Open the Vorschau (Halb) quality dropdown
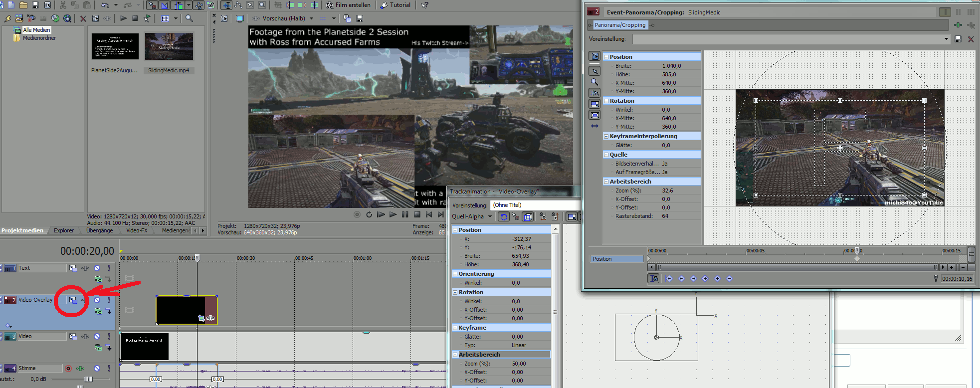The height and width of the screenshot is (388, 980). click(311, 18)
